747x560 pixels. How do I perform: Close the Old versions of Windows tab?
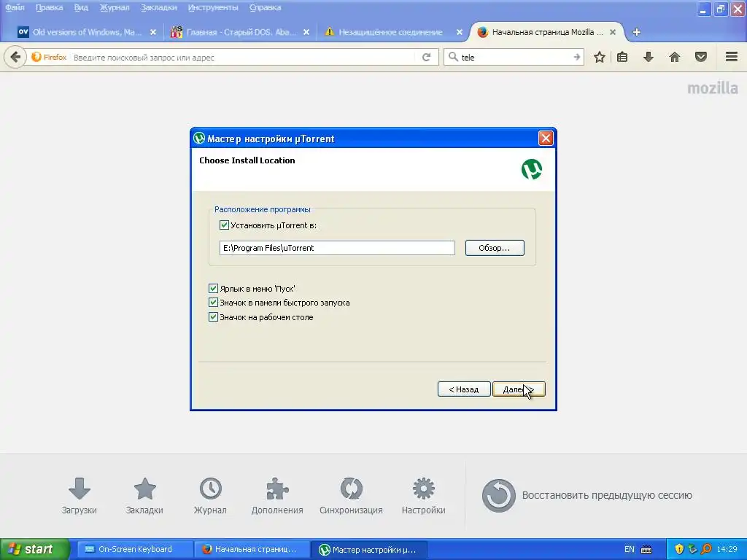point(153,32)
